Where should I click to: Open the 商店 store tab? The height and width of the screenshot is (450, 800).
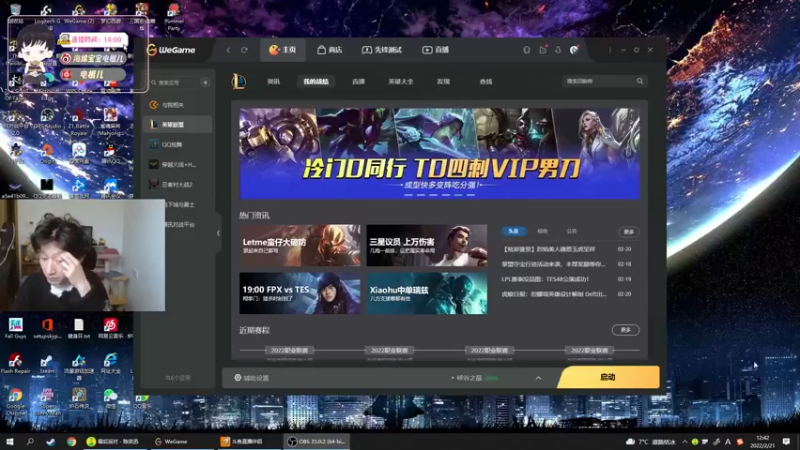coord(330,50)
